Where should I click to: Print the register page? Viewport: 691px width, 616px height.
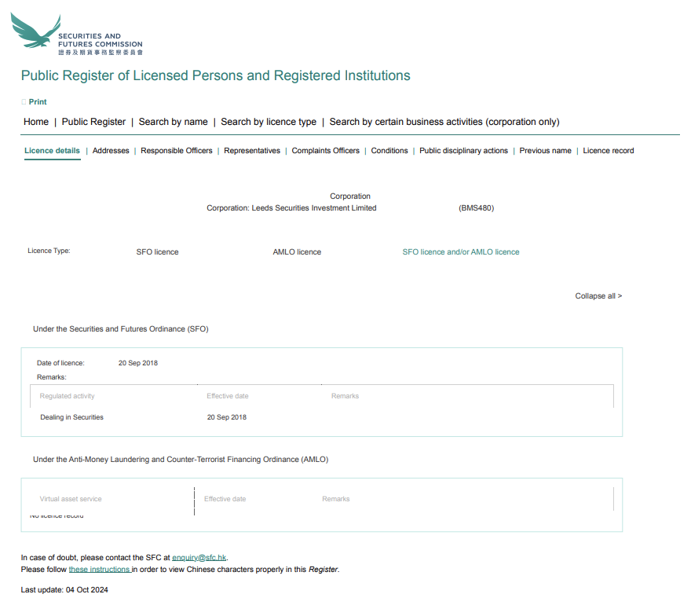[38, 102]
